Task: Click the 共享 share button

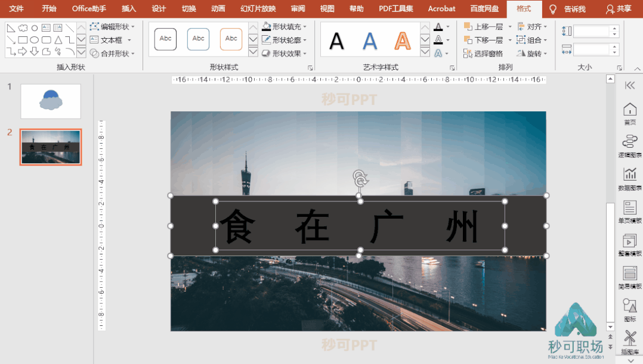Action: (x=619, y=9)
